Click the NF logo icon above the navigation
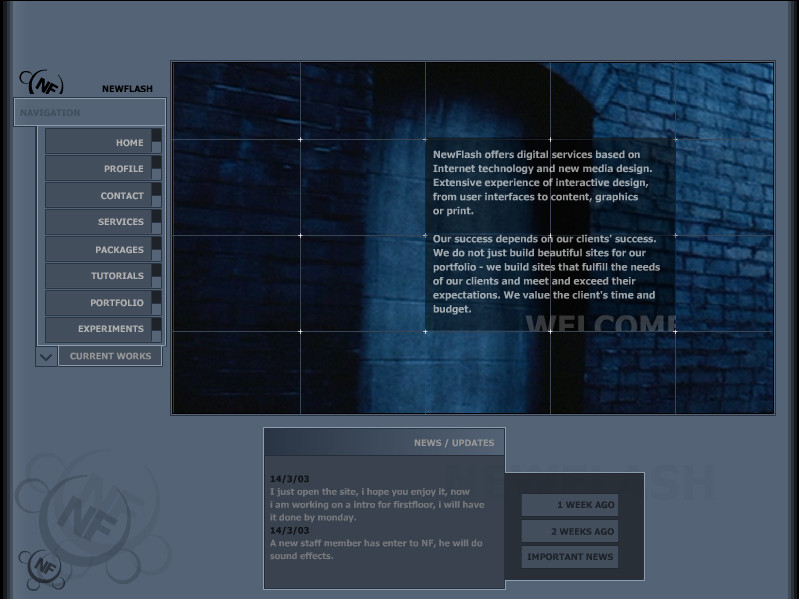The height and width of the screenshot is (599, 799). [x=42, y=83]
